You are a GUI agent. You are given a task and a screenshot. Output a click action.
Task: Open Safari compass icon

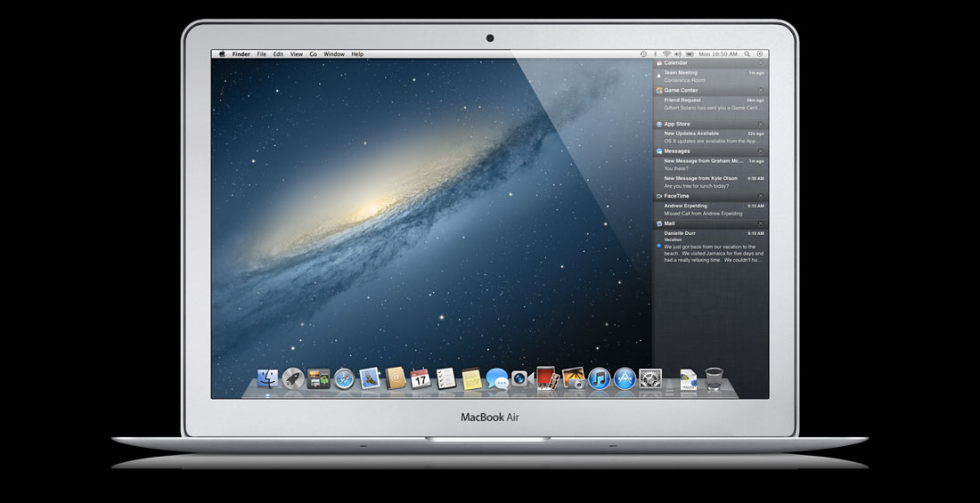tap(345, 378)
